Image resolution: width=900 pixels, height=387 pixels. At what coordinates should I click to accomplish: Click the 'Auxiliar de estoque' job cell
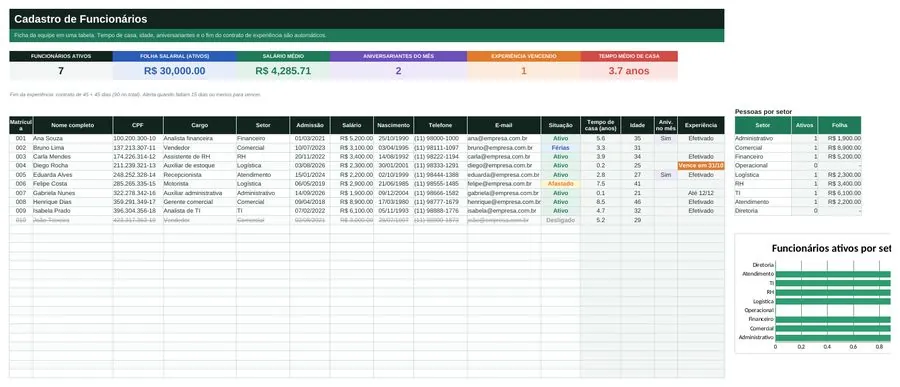click(x=199, y=165)
